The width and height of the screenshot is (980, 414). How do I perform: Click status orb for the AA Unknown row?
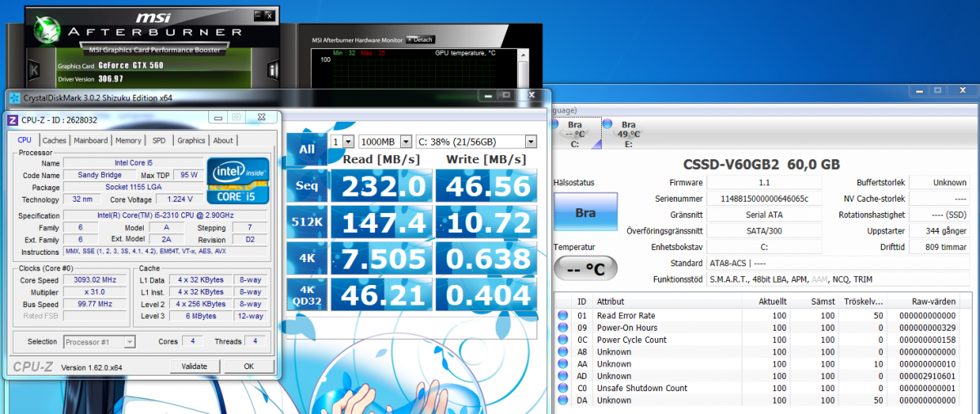[563, 364]
